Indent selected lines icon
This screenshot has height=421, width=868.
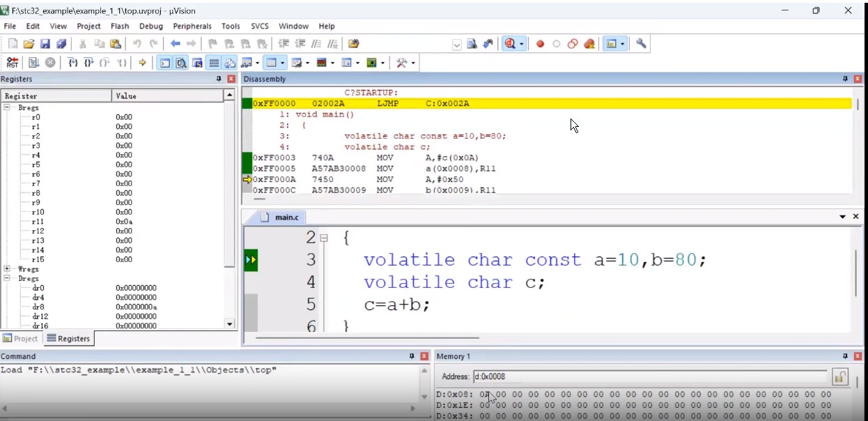pos(284,43)
